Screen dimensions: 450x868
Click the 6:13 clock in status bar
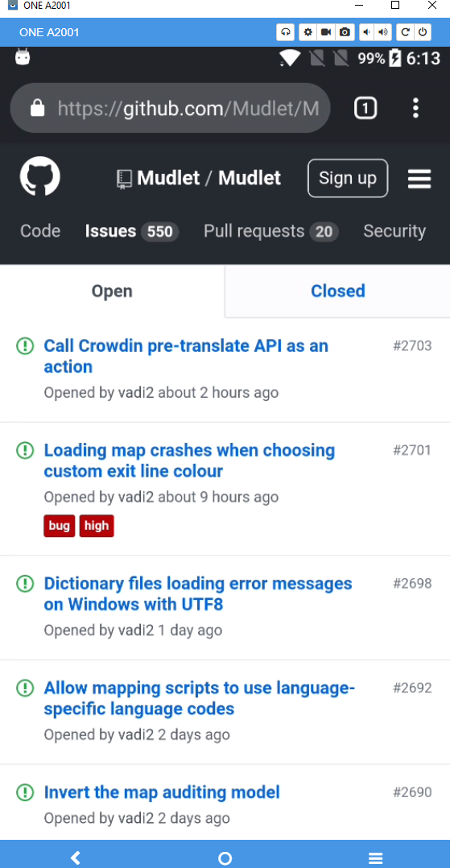[423, 58]
